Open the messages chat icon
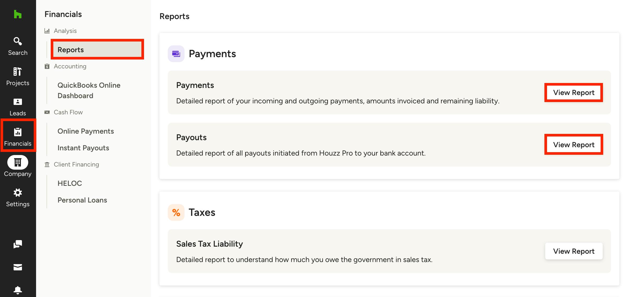The image size is (644, 297). [x=18, y=244]
